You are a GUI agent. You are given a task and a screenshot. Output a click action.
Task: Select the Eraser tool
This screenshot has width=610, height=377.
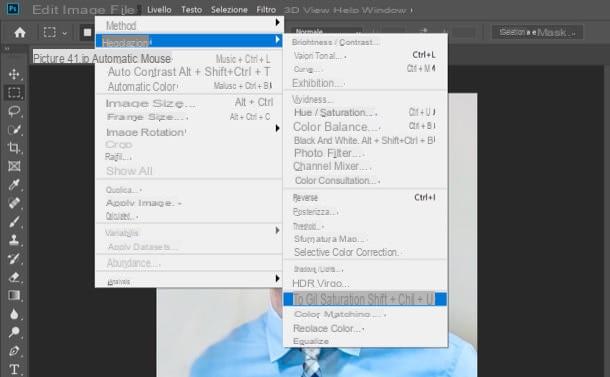click(x=14, y=277)
